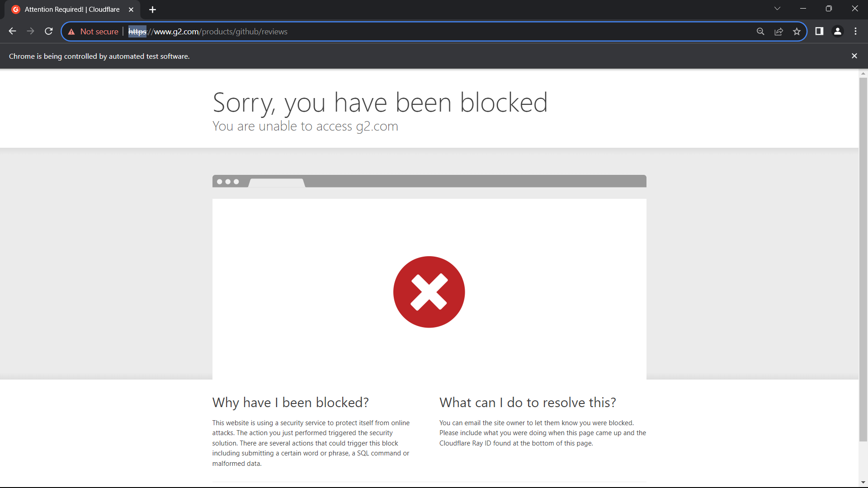Reload the blocked g2.com page
This screenshot has width=868, height=488.
[x=49, y=31]
